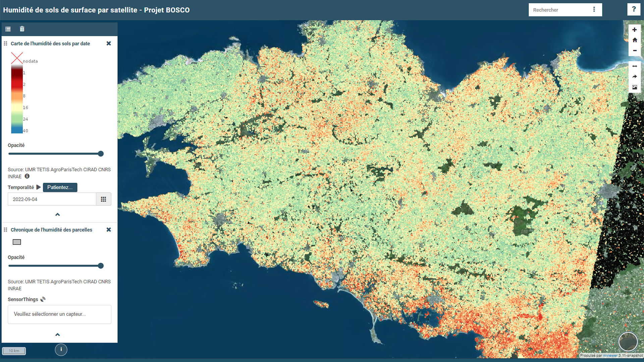Image resolution: width=644 pixels, height=362 pixels.
Task: Play the Temporalité animation
Action: [38, 187]
